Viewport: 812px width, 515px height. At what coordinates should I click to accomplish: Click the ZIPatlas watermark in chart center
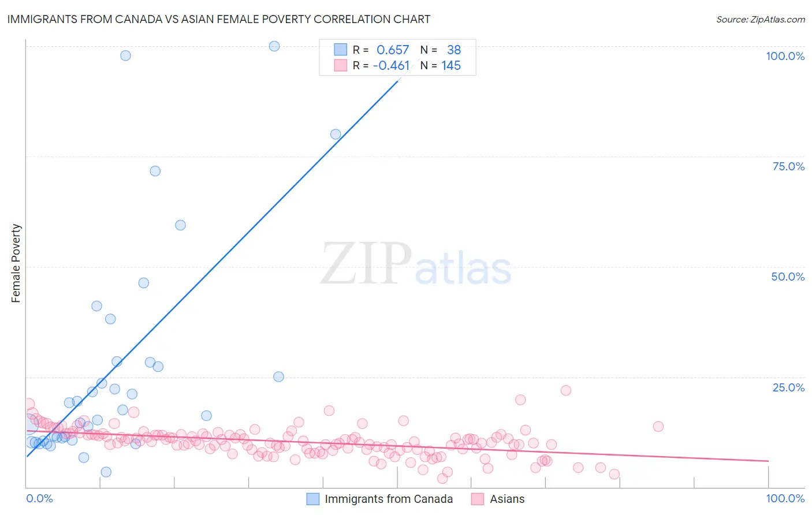coord(416,264)
